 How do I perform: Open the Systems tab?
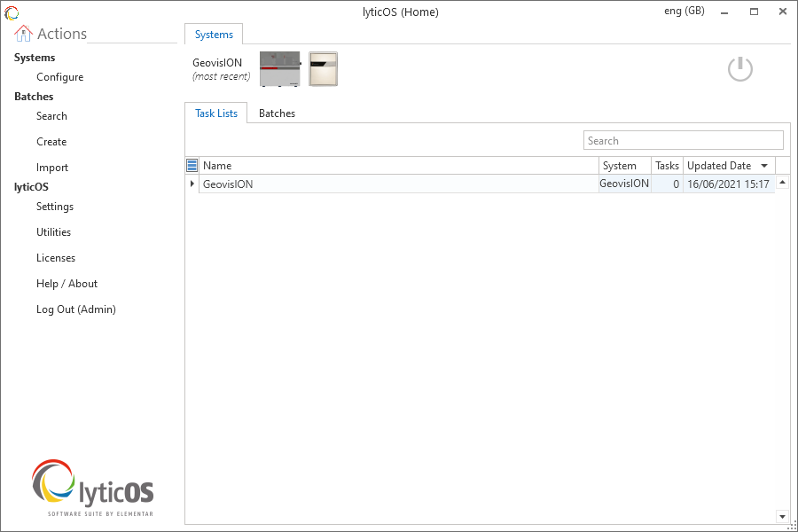[214, 35]
